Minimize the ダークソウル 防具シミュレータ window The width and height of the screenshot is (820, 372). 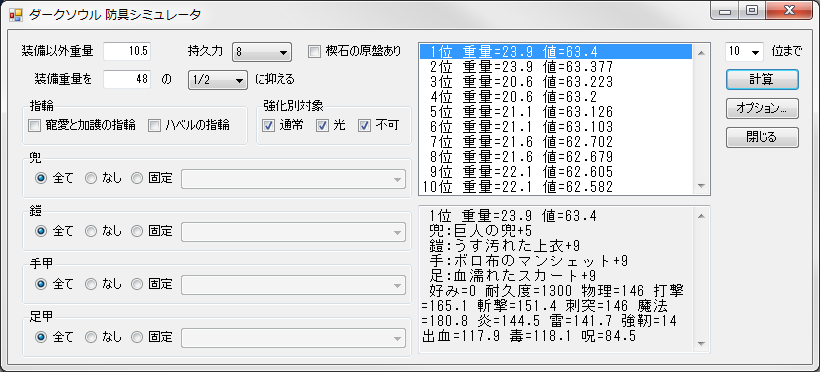(x=725, y=12)
